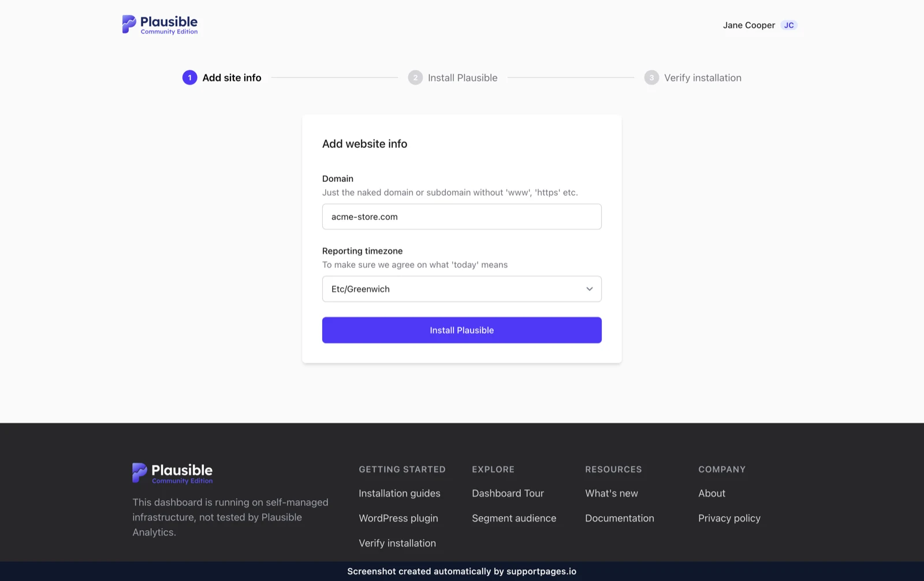Open the WordPress plugin footer link
The image size is (924, 581).
tap(398, 518)
